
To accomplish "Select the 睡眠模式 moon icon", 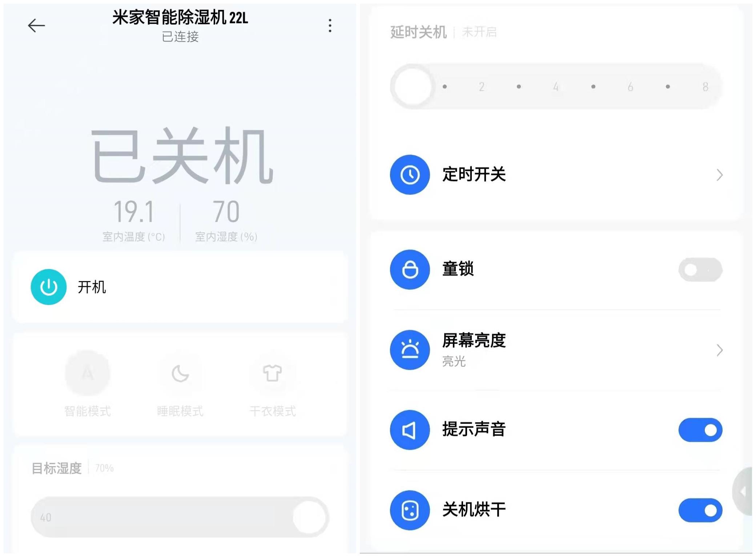I will [180, 373].
